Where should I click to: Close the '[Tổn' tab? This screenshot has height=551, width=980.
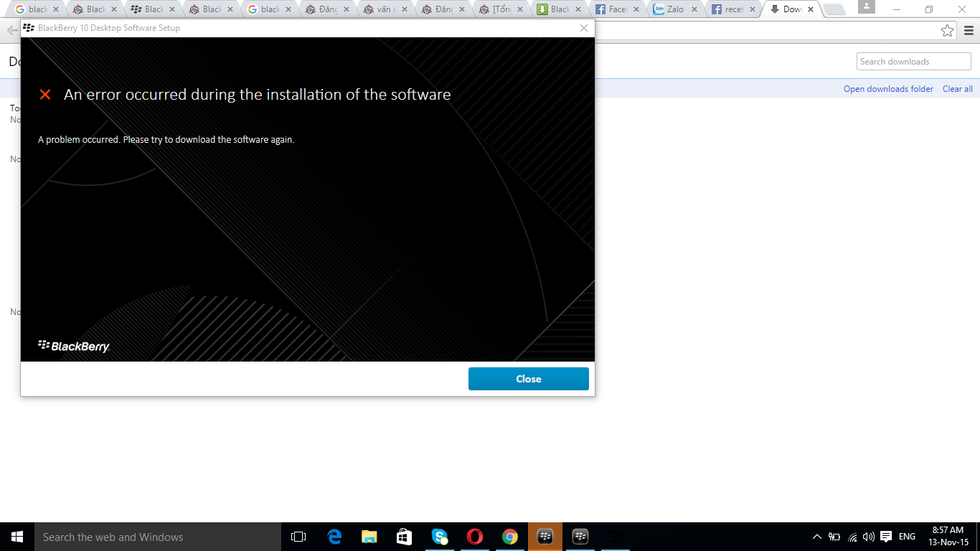(520, 9)
